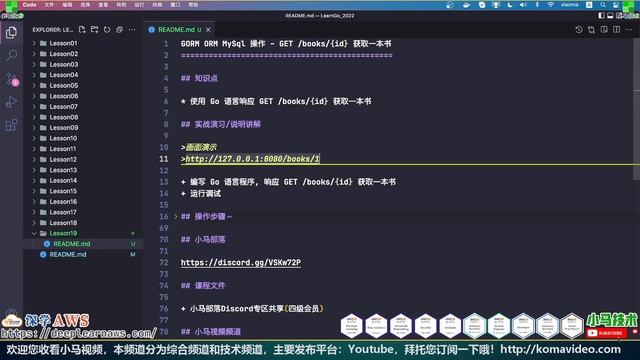Split the editor to the right
Image resolution: width=640 pixels, height=360 pixels.
tap(616, 30)
